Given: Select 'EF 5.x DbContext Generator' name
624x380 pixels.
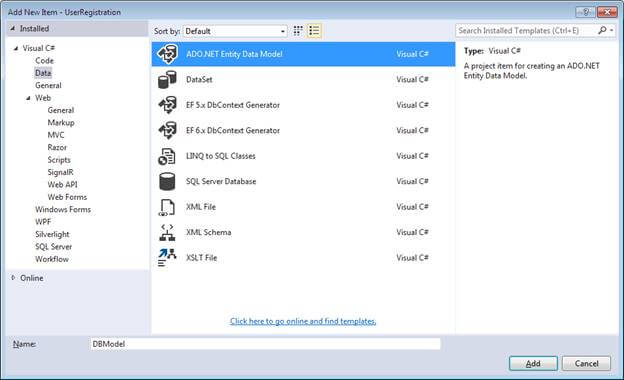Looking at the screenshot, I should (x=233, y=105).
